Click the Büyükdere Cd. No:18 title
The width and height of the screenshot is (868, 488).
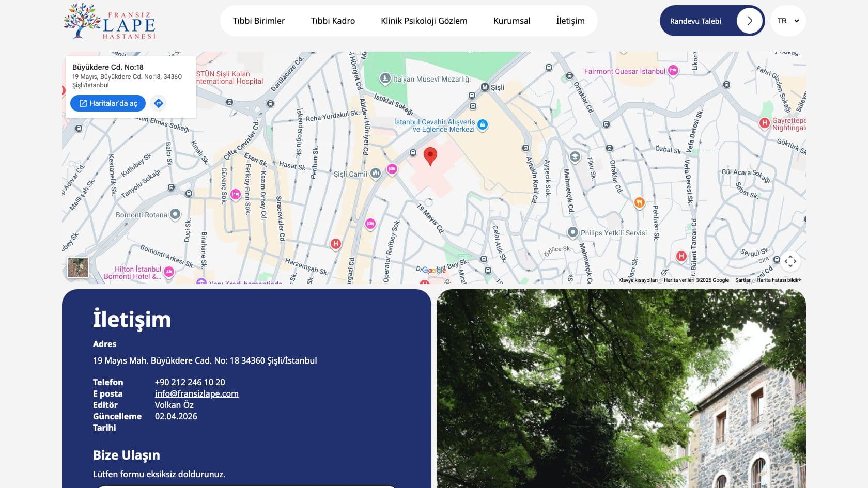click(108, 67)
